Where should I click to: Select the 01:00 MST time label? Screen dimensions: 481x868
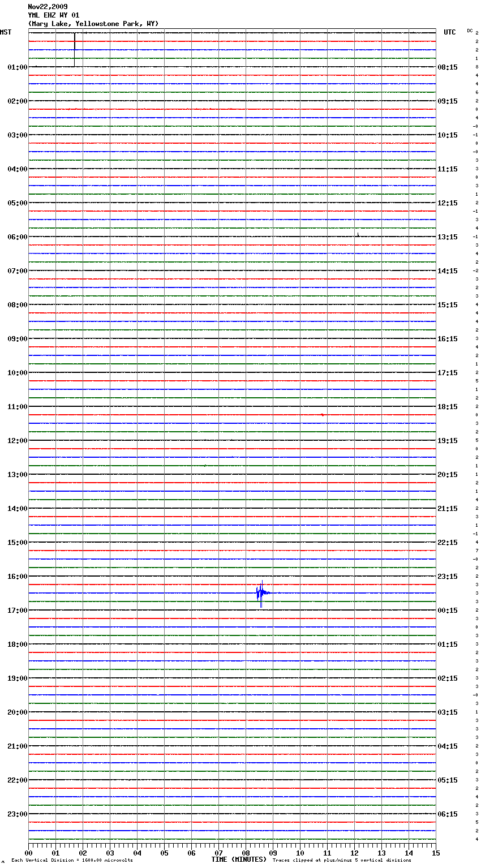coord(18,67)
